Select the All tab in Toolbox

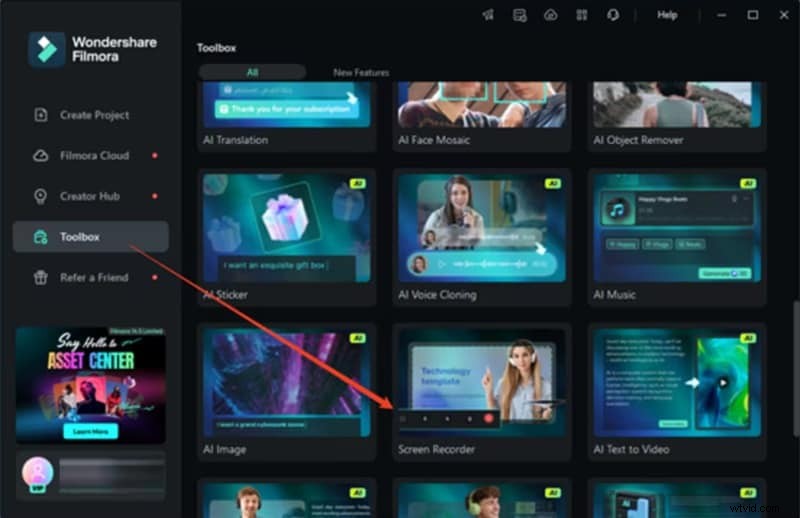click(x=252, y=73)
